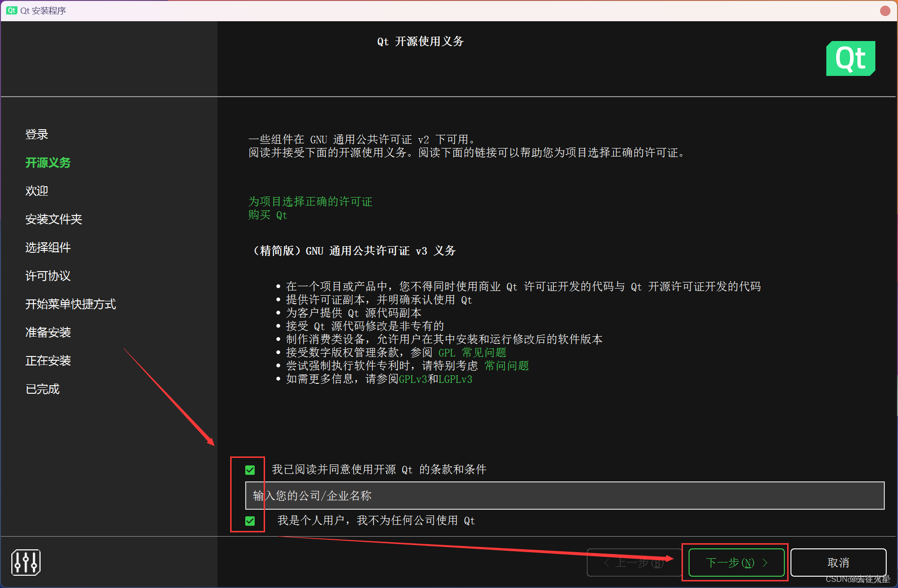This screenshot has width=898, height=588.
Task: Click the 下一步(N) next button
Action: point(736,563)
